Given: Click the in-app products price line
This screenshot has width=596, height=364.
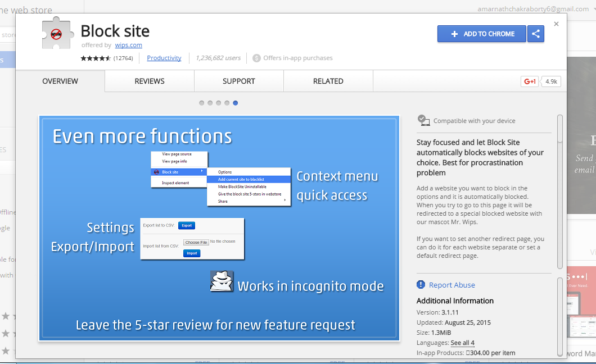Looking at the screenshot, I should click(x=466, y=353).
